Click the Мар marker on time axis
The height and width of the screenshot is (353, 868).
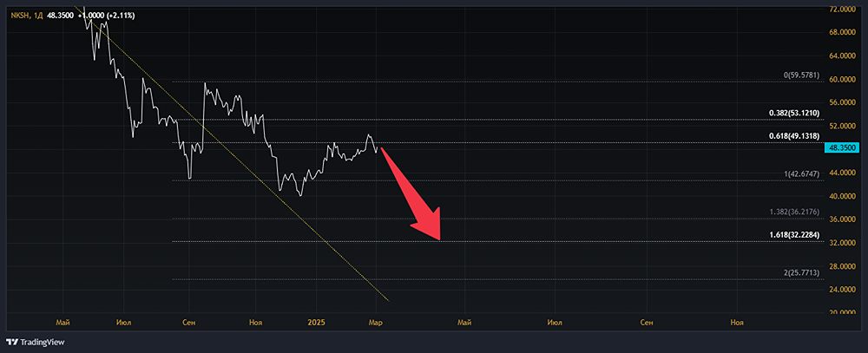pyautogui.click(x=375, y=323)
